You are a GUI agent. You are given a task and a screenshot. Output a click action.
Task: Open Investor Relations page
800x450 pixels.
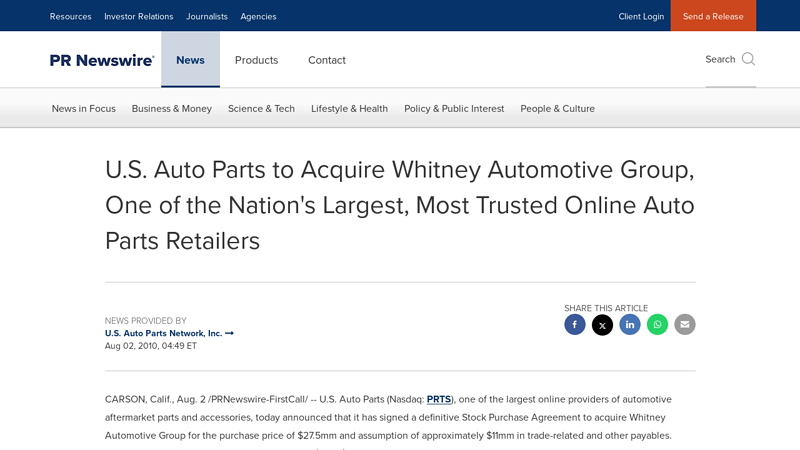coord(139,16)
